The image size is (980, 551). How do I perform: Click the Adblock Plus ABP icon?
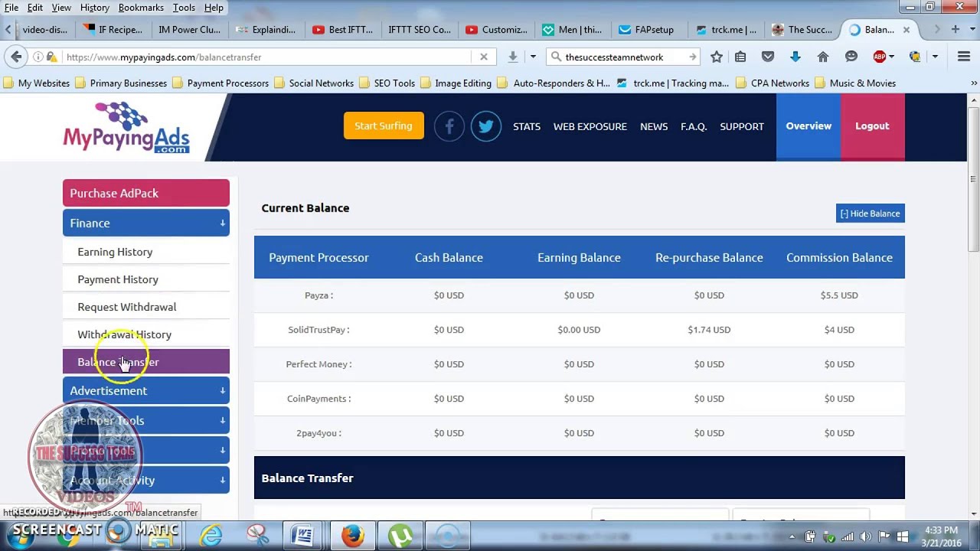pos(880,57)
